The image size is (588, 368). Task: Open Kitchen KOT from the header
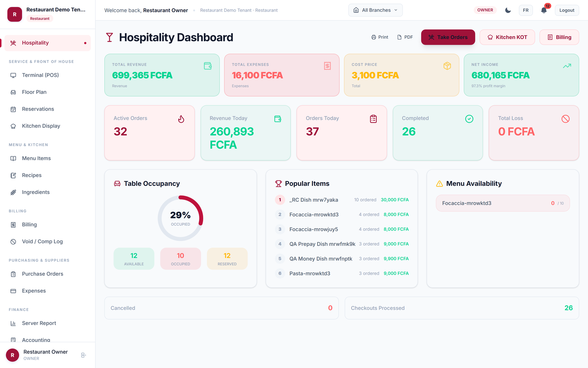point(507,37)
